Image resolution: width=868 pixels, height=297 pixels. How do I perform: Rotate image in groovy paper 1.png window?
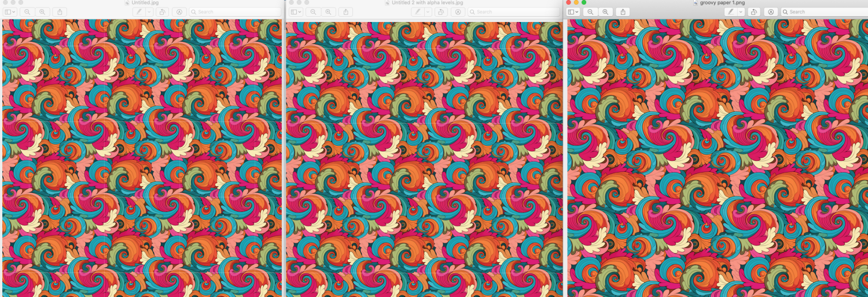(754, 12)
